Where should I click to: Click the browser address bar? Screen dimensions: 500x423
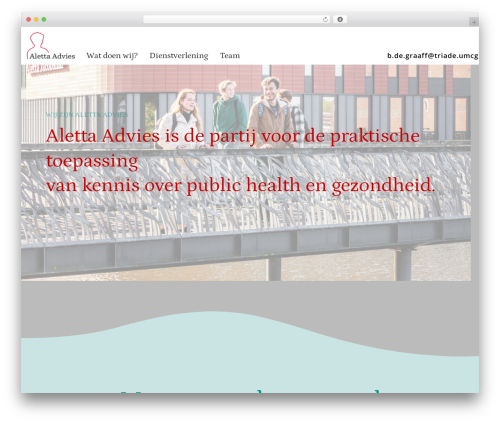pyautogui.click(x=236, y=20)
